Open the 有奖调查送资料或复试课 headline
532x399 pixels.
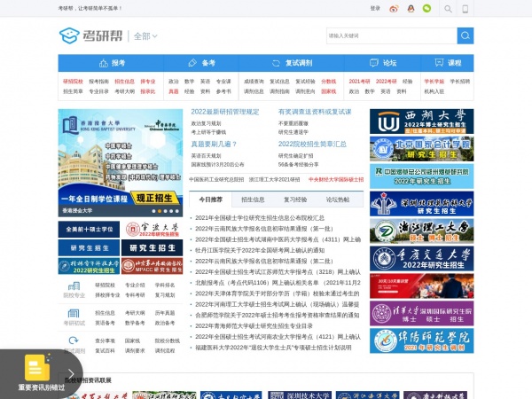tap(315, 112)
